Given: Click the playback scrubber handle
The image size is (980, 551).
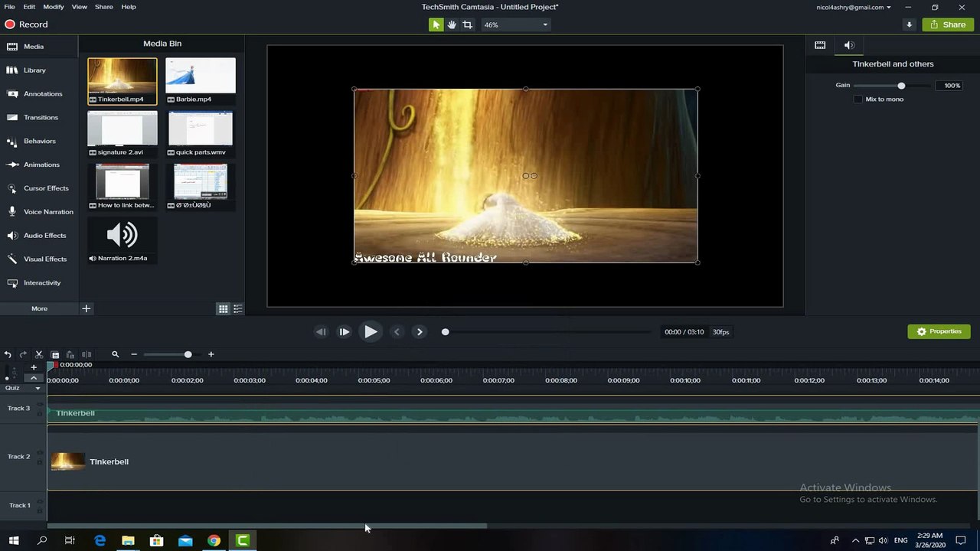Looking at the screenshot, I should (x=445, y=332).
